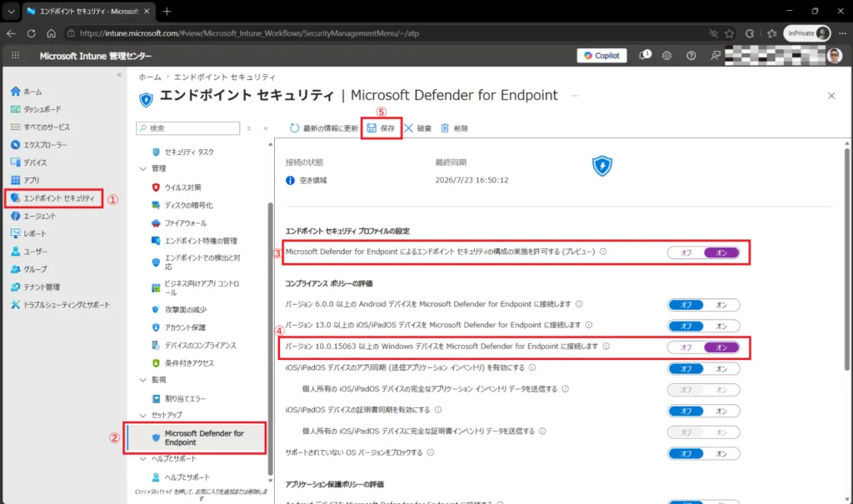Open the settings gear icon
The image size is (853, 504).
coord(667,56)
